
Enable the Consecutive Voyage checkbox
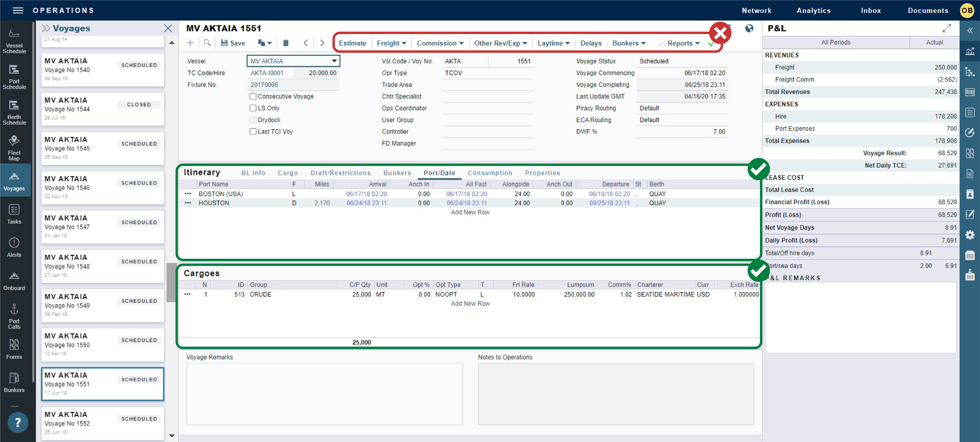pyautogui.click(x=253, y=96)
